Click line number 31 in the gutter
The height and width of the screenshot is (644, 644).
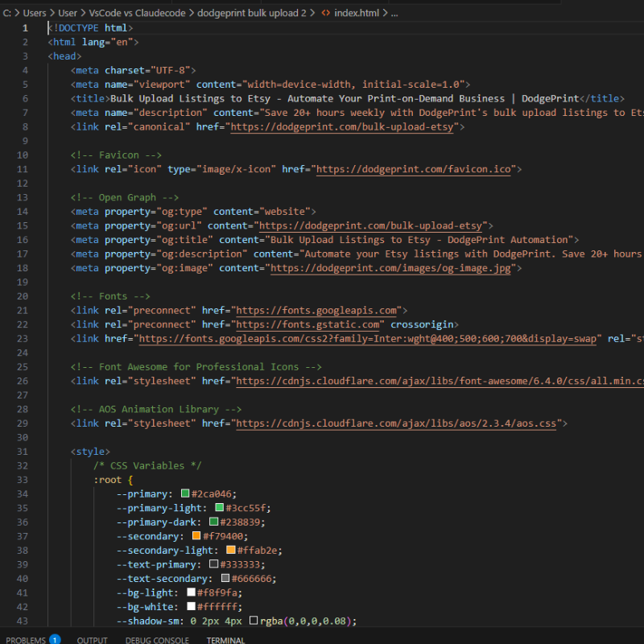23,452
